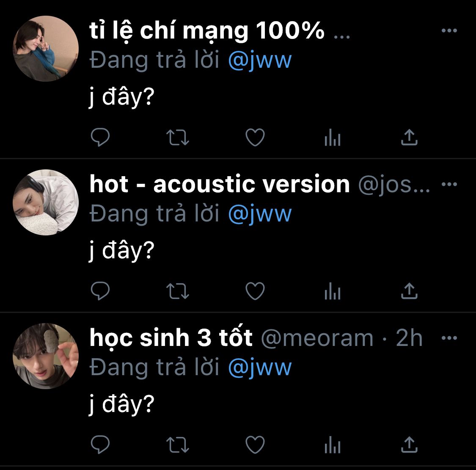Screen dimensions: 476x470
Task: Open "hot - acoustic version" profile picture
Action: pyautogui.click(x=46, y=202)
